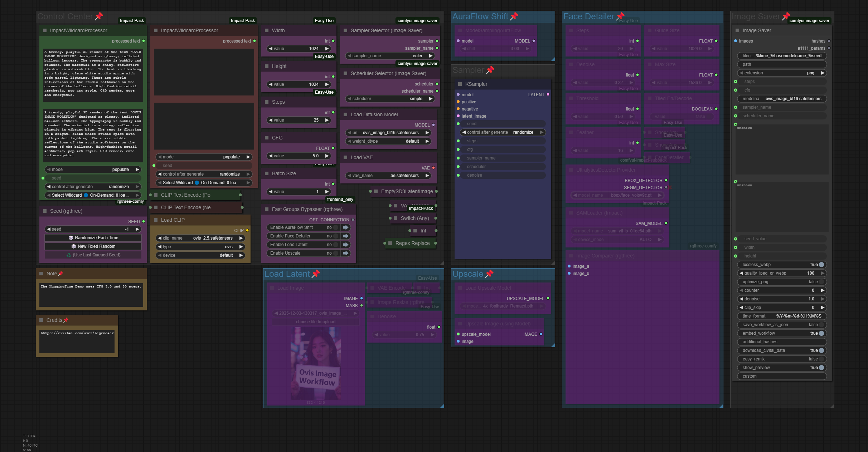Decrease the CFG value with left arrow
This screenshot has width=868, height=452.
point(271,156)
